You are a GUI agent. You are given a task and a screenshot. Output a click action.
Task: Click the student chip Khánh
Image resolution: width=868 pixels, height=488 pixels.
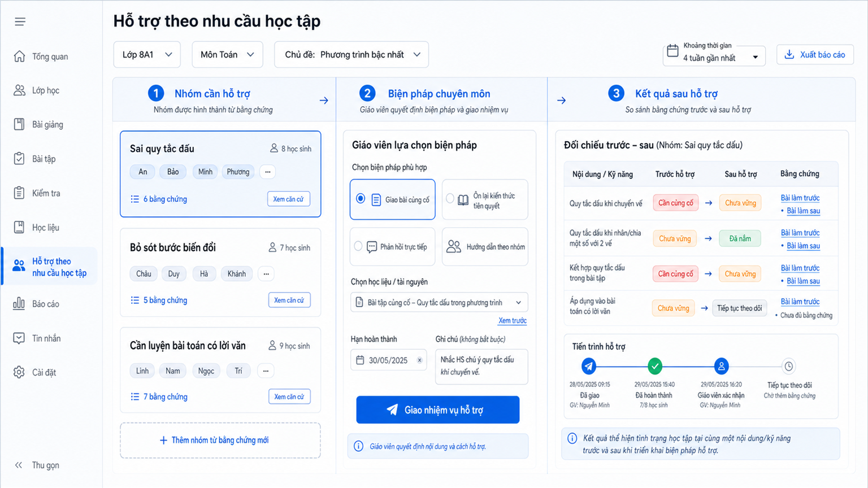236,273
